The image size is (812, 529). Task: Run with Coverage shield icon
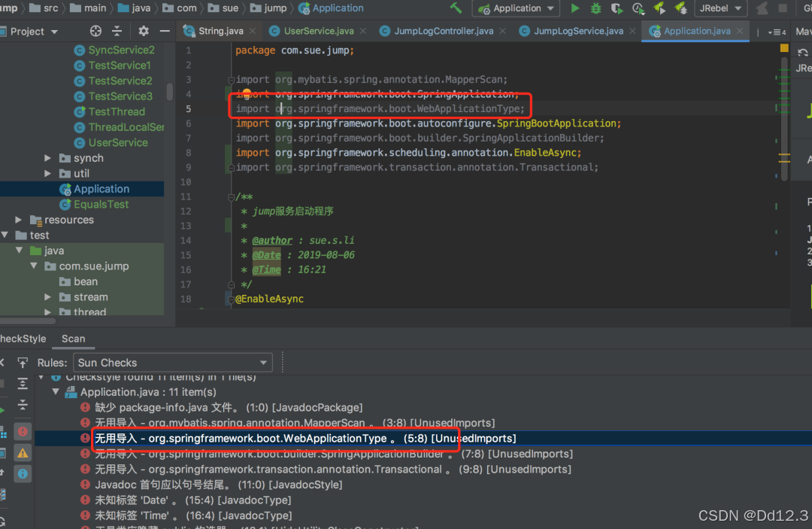click(617, 8)
